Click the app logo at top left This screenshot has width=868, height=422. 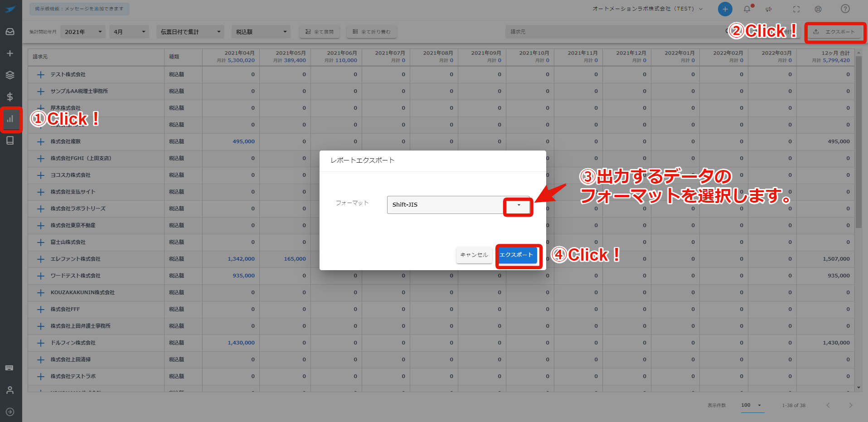[x=10, y=9]
